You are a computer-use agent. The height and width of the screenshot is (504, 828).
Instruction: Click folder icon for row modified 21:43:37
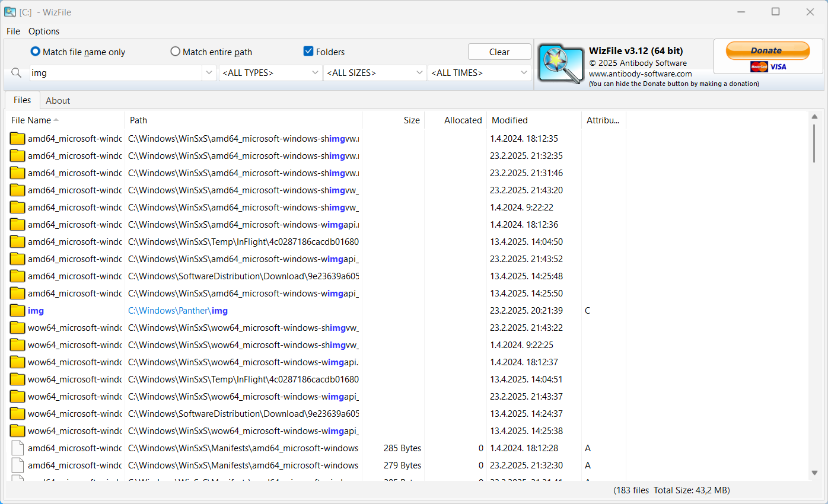click(x=18, y=397)
